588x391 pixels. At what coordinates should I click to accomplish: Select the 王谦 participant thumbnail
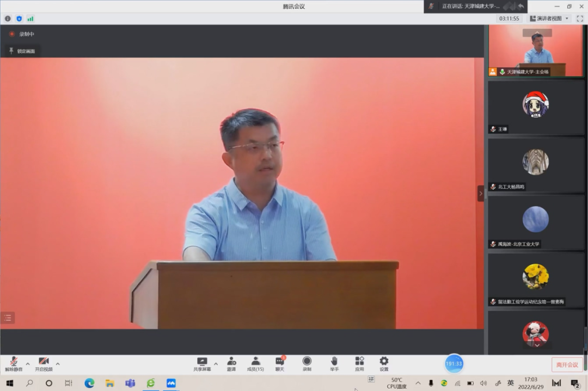tap(536, 107)
